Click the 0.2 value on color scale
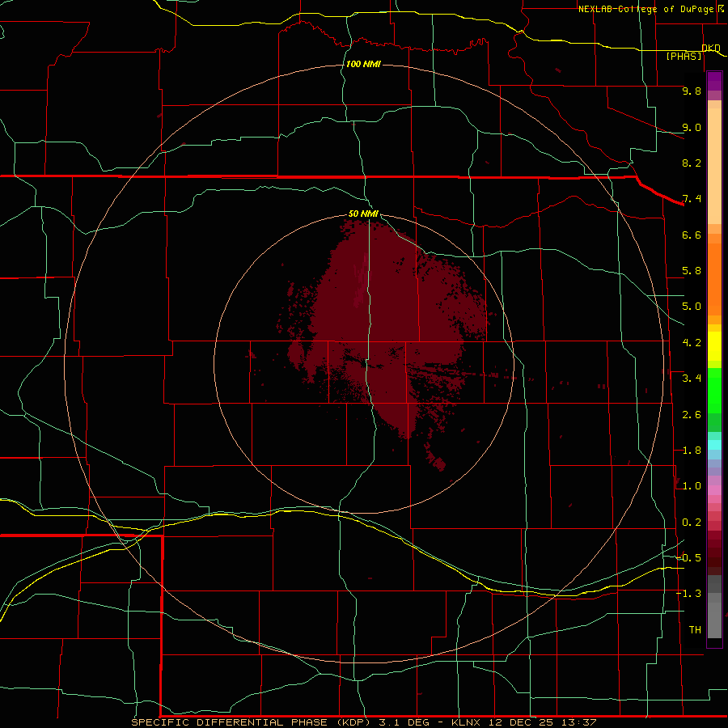The height and width of the screenshot is (728, 728). pyautogui.click(x=692, y=523)
